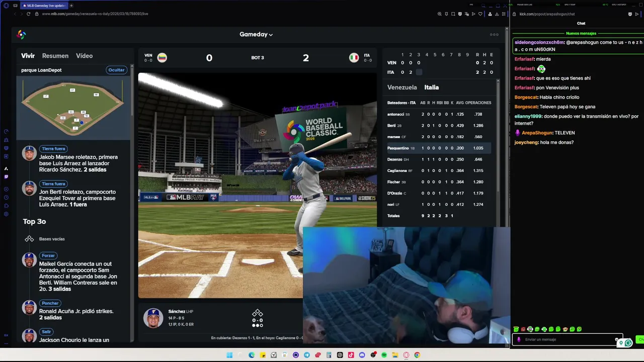
Task: Click the Nuevos mensajes banner in chat
Action: (581, 33)
